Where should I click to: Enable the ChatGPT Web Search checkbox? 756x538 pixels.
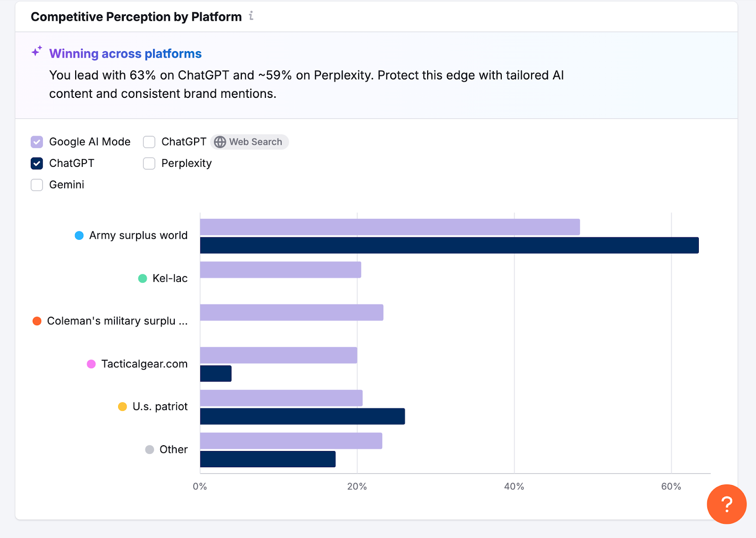coord(149,141)
